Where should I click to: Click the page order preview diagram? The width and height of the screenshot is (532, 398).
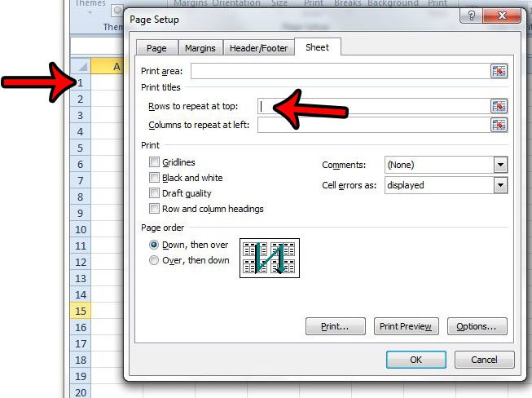(x=270, y=258)
